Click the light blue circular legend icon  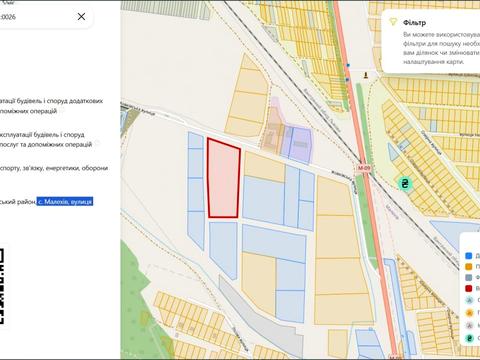pos(469,300)
